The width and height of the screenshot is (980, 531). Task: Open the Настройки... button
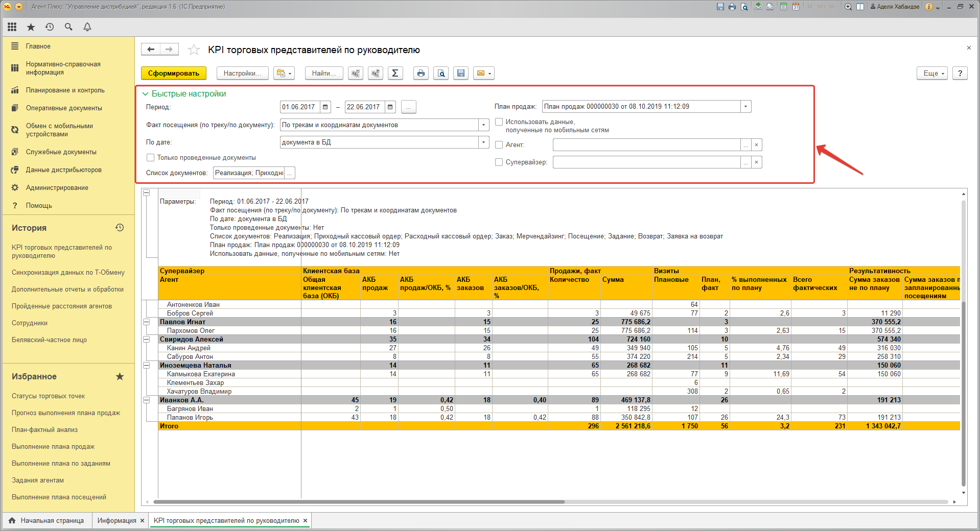[242, 73]
